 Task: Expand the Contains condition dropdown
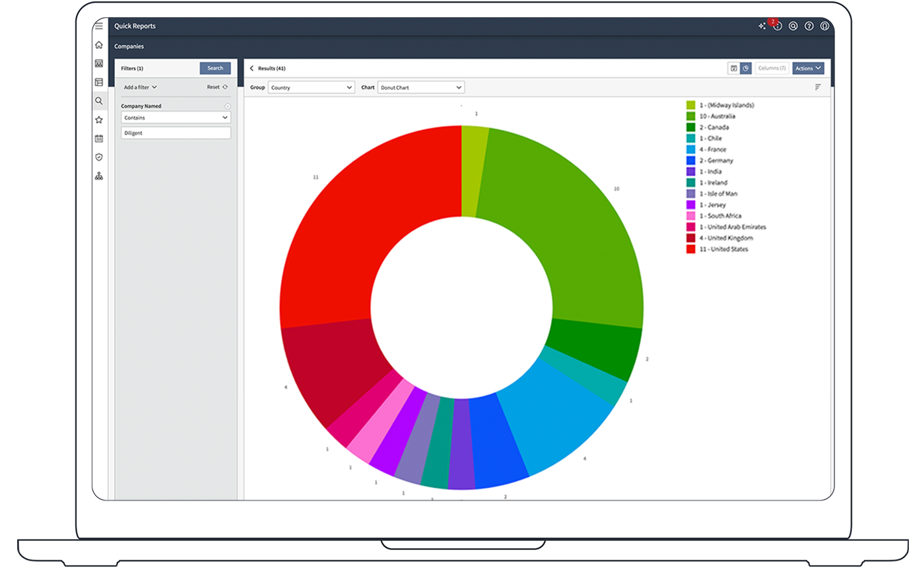(176, 118)
